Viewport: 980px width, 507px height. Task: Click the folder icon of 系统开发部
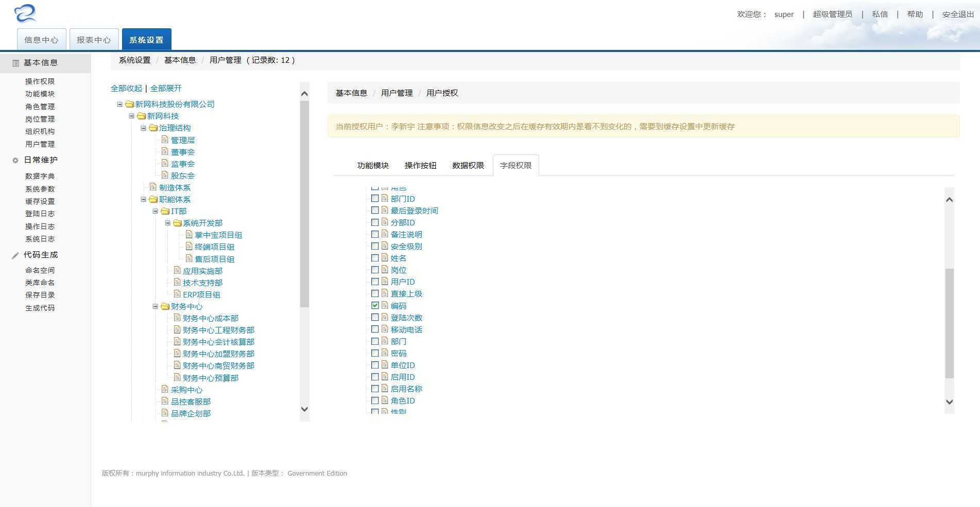click(178, 223)
